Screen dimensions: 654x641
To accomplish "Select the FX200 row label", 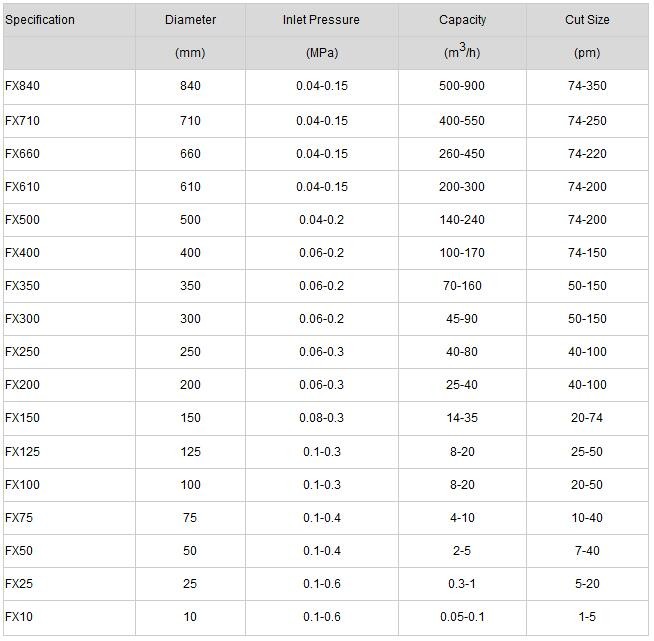I will 22,385.
